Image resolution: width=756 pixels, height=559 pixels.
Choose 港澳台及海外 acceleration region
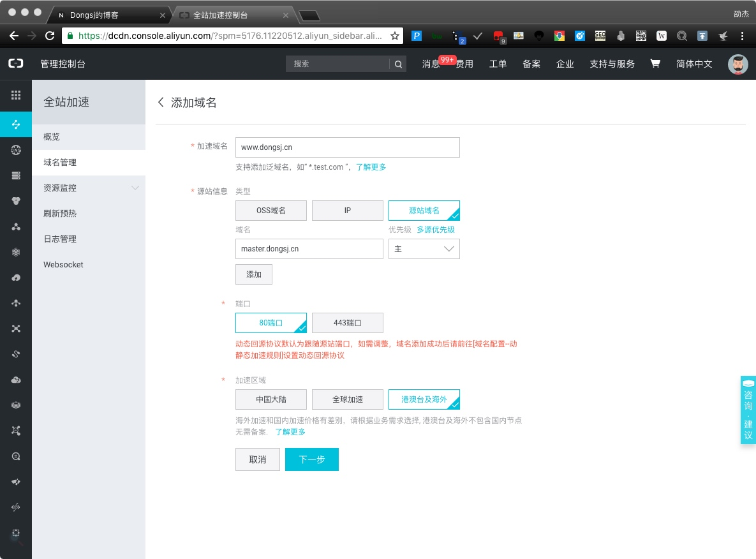tap(424, 399)
